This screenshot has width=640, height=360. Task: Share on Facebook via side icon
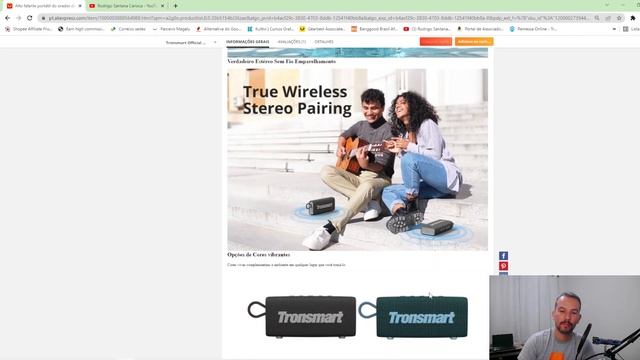[x=503, y=256]
